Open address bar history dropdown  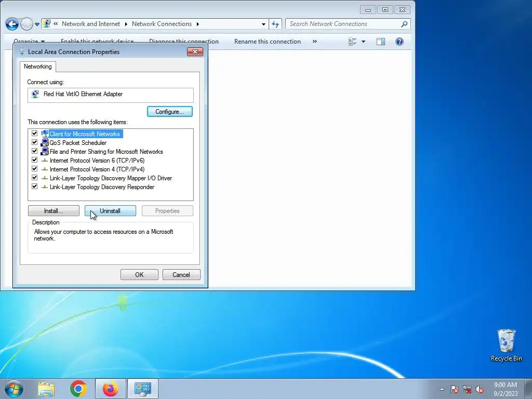pos(263,24)
